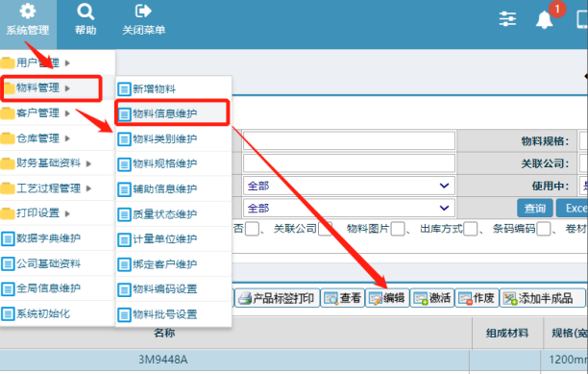Click the 物料批号设置 document icon
The width and height of the screenshot is (588, 374).
pyautogui.click(x=124, y=314)
